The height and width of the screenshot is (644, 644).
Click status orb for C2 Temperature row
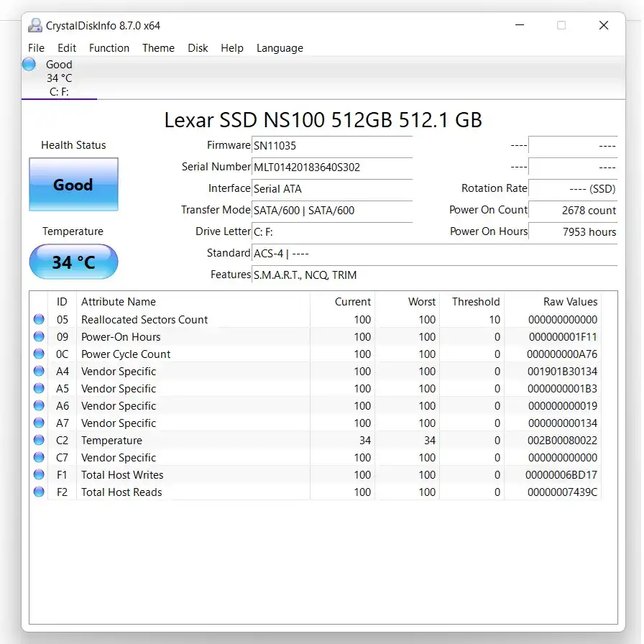(x=39, y=440)
